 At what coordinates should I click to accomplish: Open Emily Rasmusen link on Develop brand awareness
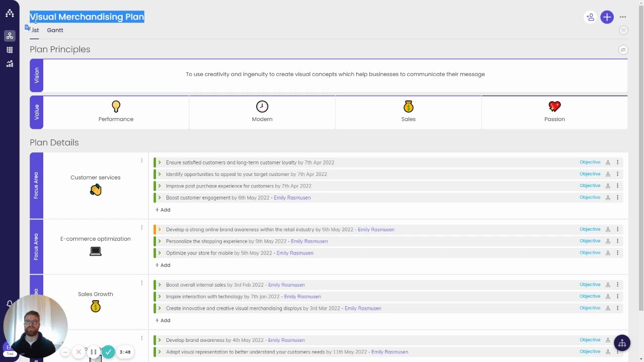point(286,340)
